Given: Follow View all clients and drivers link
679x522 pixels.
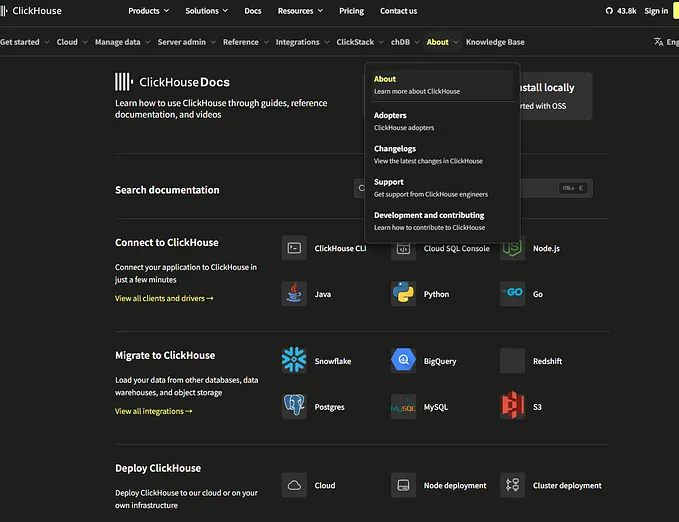Looking at the screenshot, I should [x=164, y=298].
